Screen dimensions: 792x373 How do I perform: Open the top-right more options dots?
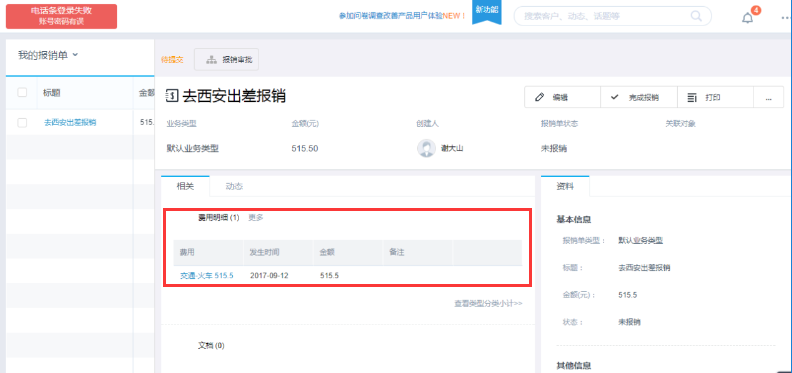coord(786,18)
